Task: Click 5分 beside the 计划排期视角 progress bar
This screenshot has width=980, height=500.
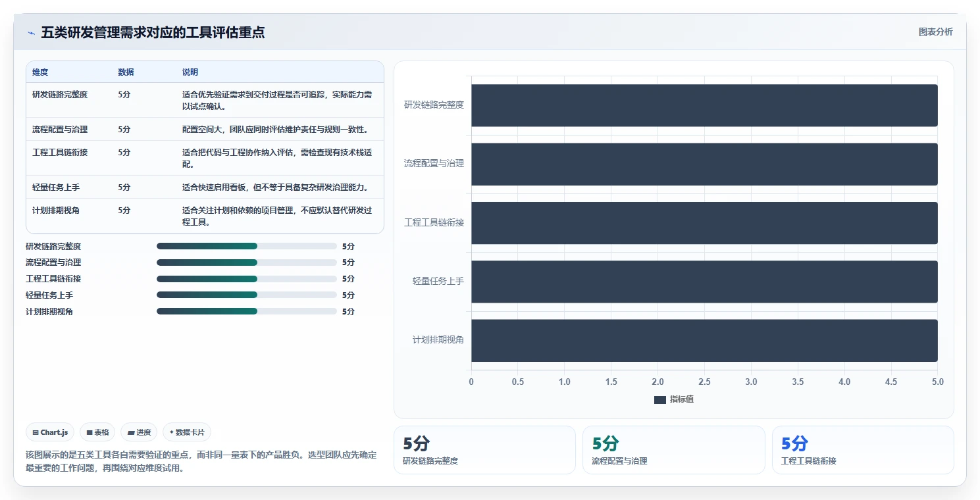Action: 348,312
